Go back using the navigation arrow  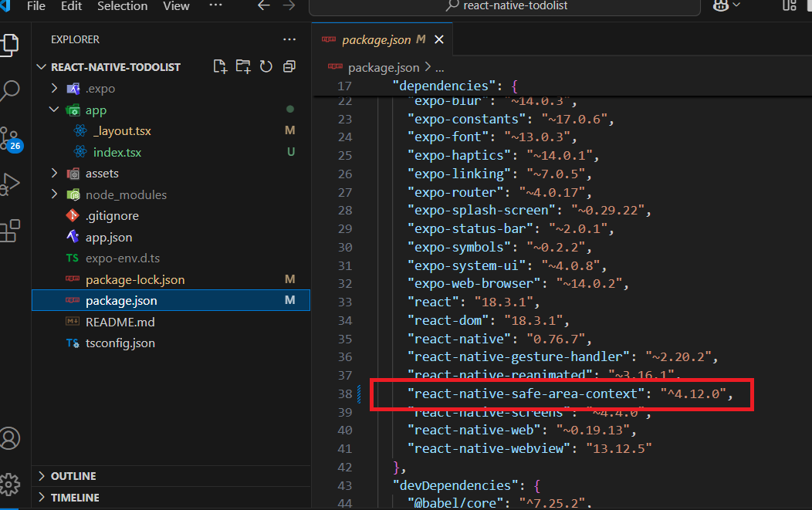(264, 6)
